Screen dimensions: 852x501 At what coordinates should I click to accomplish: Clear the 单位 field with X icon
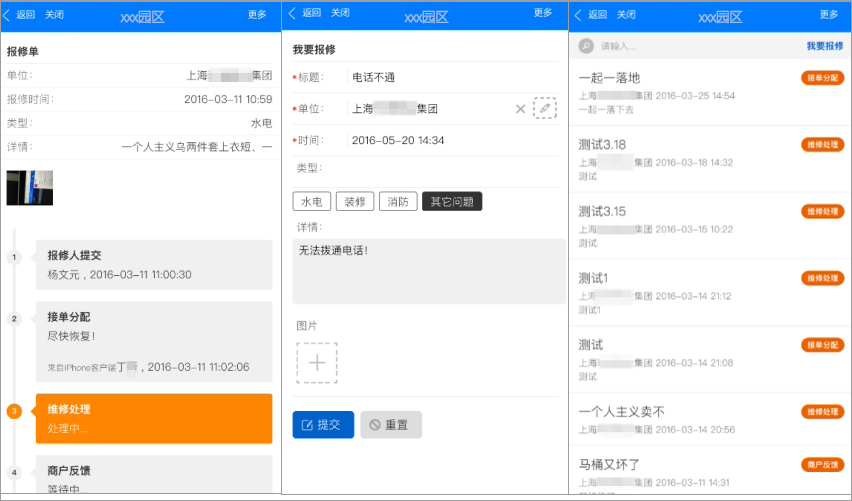coord(520,109)
